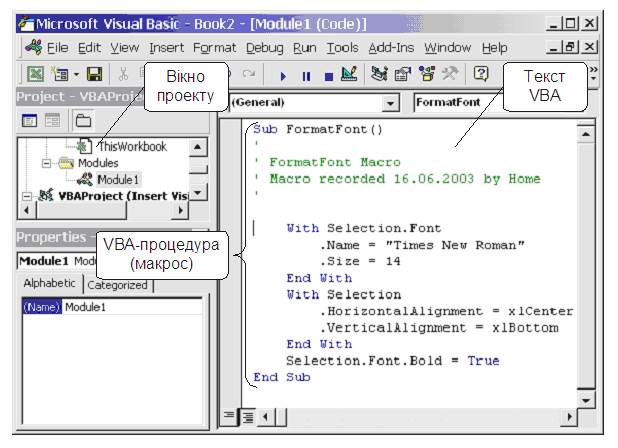Viewport: 618px width, 448px height.
Task: Open the Run menu
Action: tap(305, 48)
